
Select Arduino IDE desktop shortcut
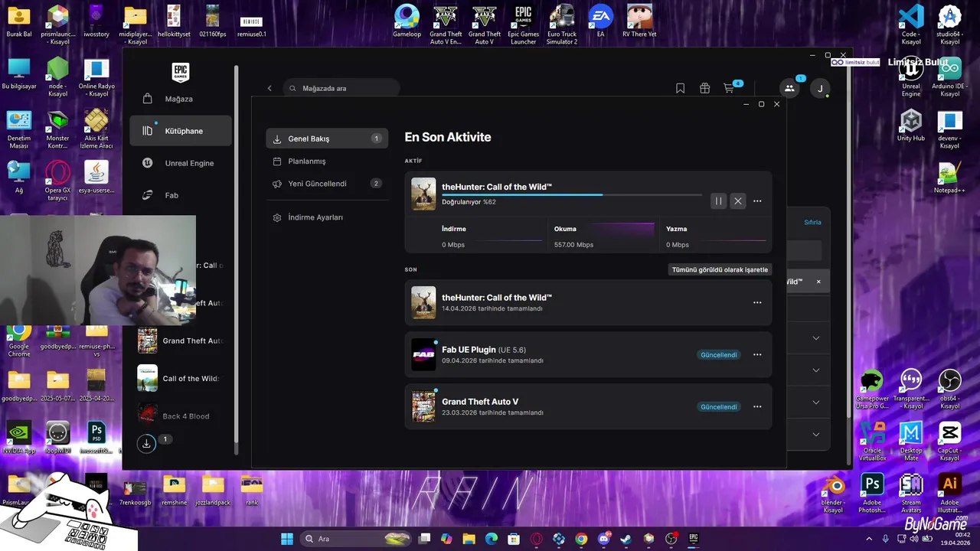(949, 77)
